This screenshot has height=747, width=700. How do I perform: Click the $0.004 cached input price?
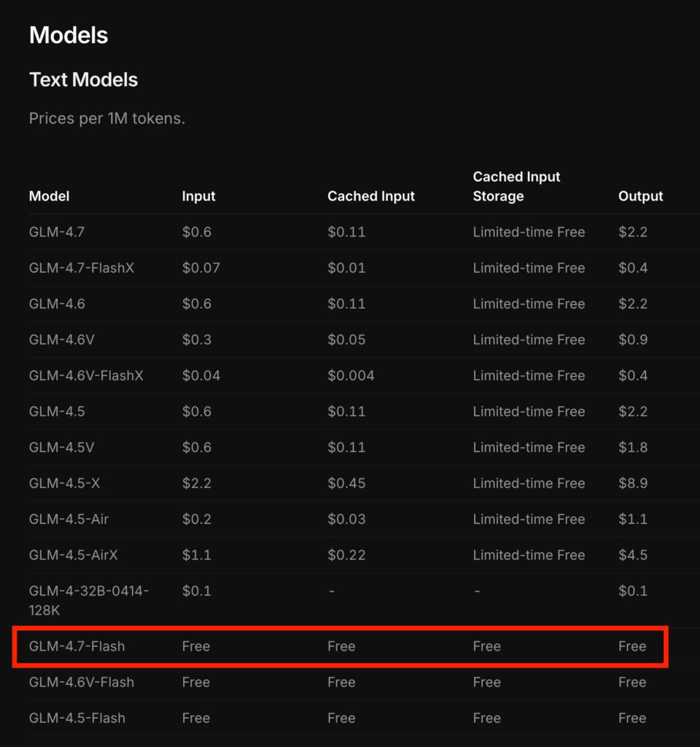[351, 376]
